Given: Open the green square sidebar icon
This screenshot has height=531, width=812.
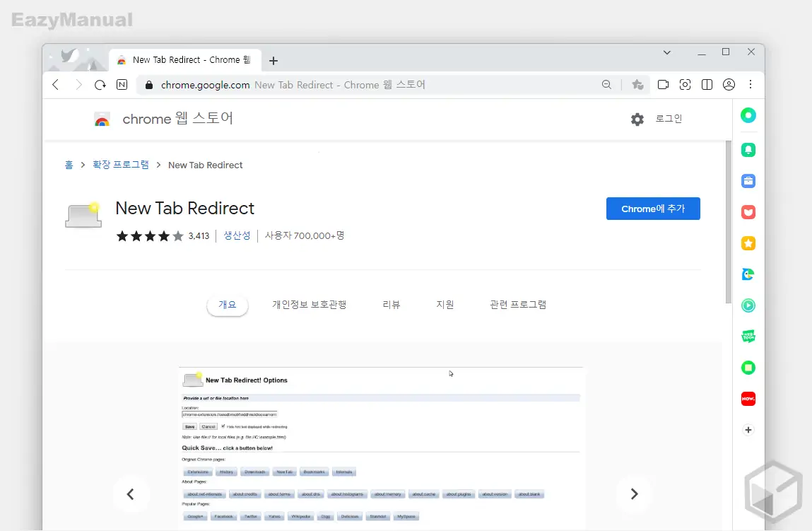Looking at the screenshot, I should (x=748, y=368).
